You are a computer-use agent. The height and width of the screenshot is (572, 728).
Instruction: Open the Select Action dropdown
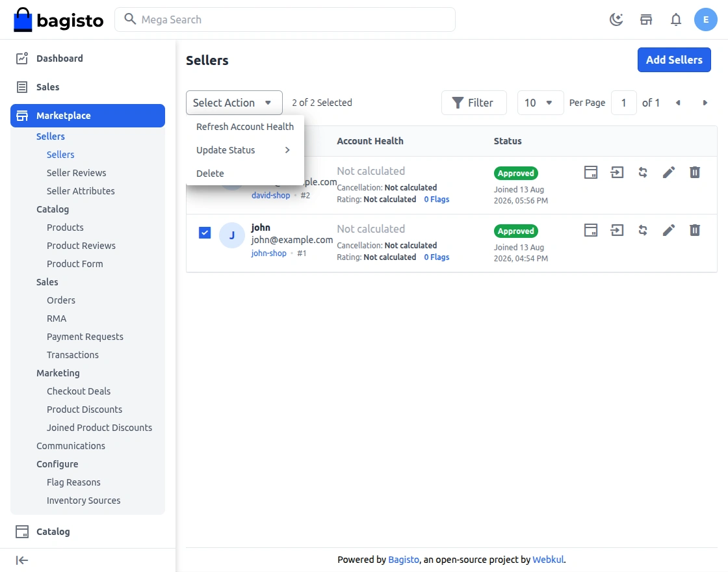coord(234,103)
